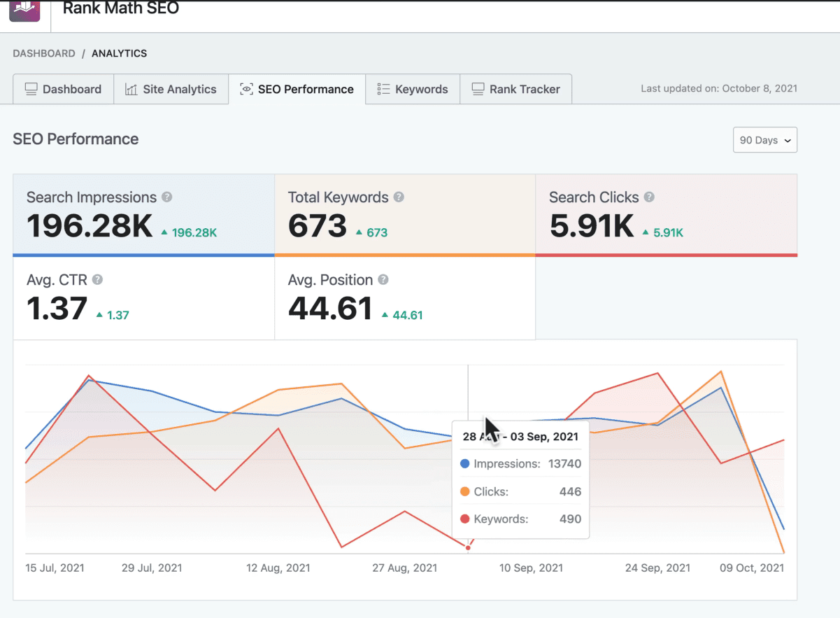The image size is (840, 618).
Task: Click the 44.61 average position value
Action: (330, 309)
